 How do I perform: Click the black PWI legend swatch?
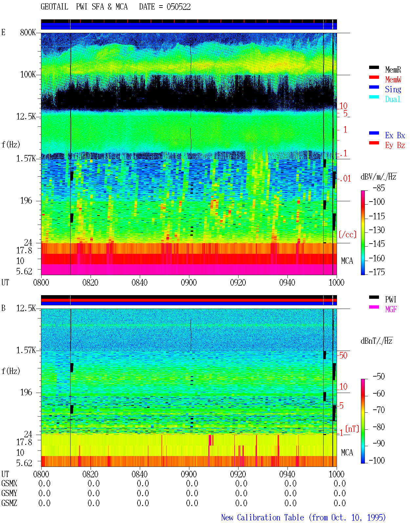(x=374, y=297)
